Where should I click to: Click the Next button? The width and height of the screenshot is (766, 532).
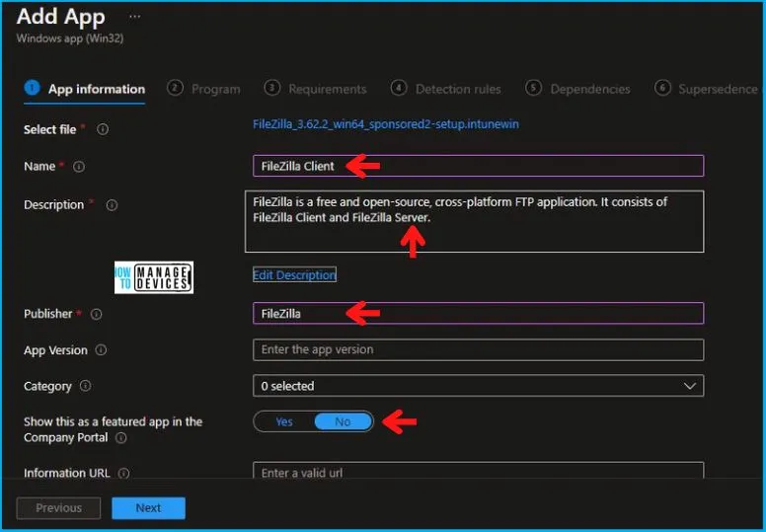(148, 508)
